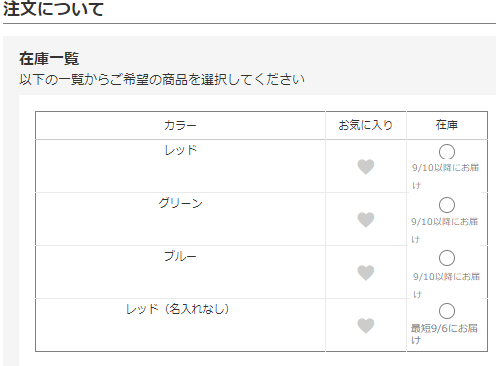Select the グリーン stock radio button

(447, 205)
